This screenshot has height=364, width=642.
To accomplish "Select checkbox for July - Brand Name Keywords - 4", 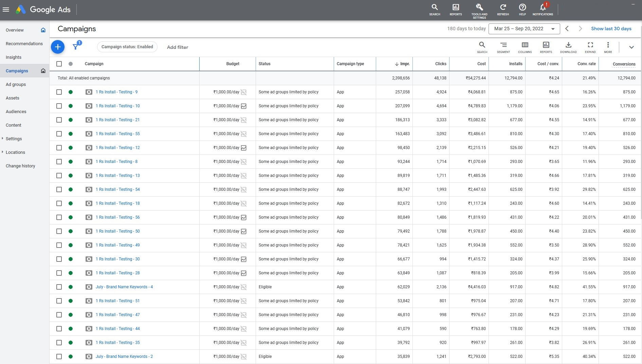I will [x=59, y=287].
